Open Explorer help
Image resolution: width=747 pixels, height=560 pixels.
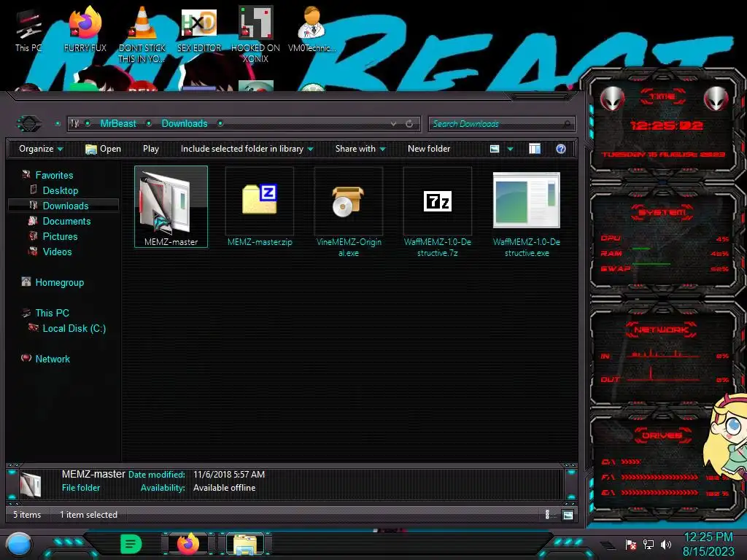point(561,149)
